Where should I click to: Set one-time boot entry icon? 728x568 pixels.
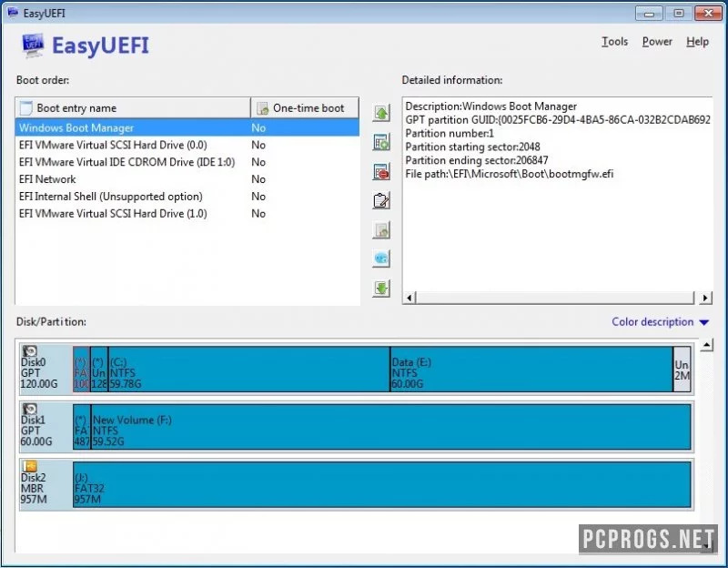tap(381, 230)
